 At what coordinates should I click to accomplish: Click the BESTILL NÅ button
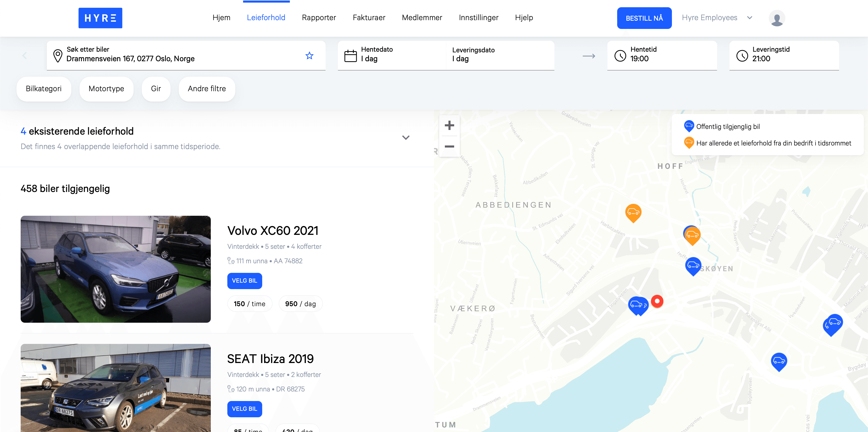point(644,18)
